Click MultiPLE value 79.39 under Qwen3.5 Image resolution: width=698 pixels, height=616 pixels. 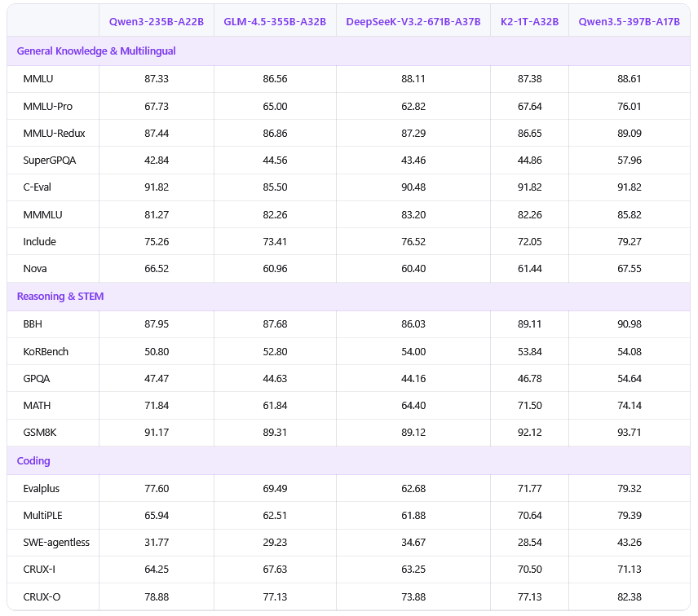(629, 515)
